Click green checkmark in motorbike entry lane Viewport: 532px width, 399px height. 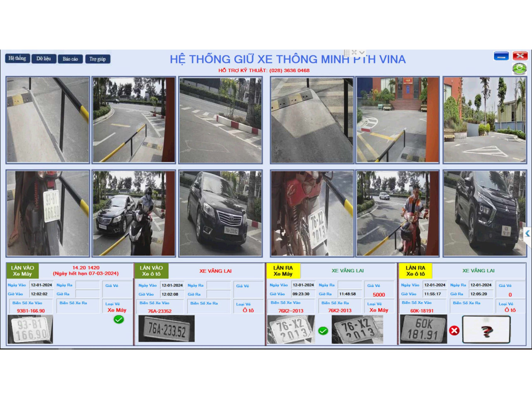coord(119,320)
